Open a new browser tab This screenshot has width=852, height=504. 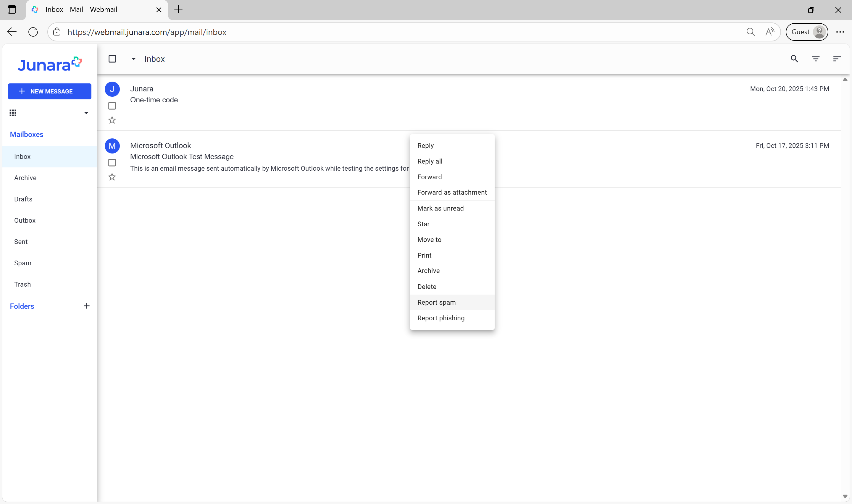(178, 9)
